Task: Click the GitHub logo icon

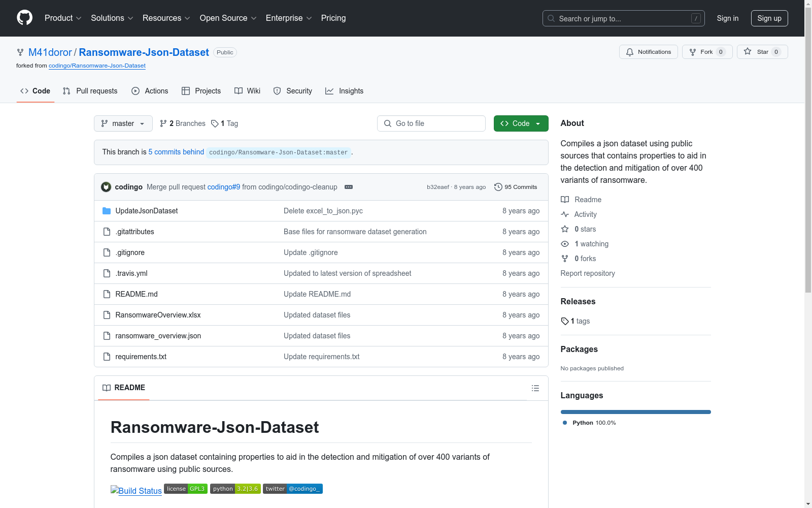Action: pos(24,18)
